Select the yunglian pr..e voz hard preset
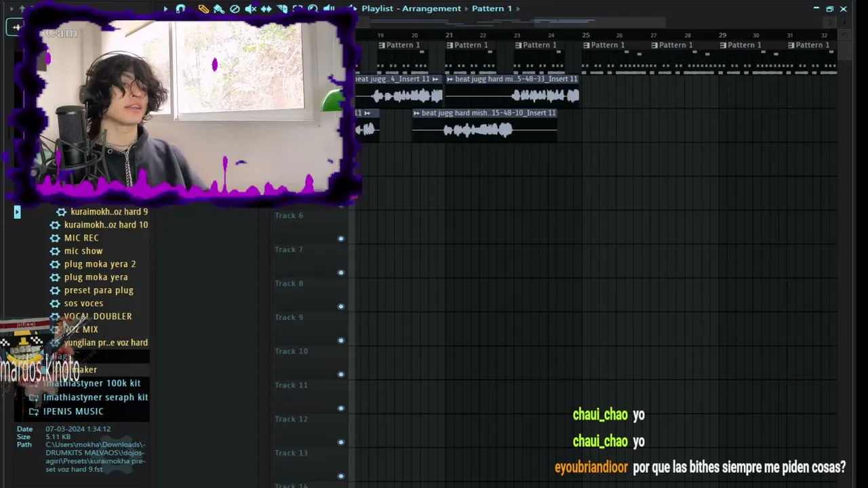This screenshot has width=868, height=488. click(106, 343)
